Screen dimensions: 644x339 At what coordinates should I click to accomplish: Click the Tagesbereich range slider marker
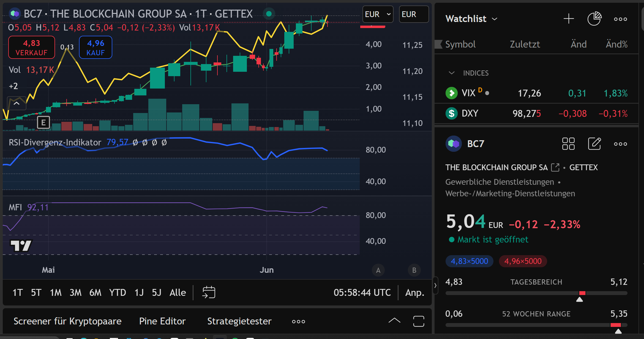click(x=580, y=299)
